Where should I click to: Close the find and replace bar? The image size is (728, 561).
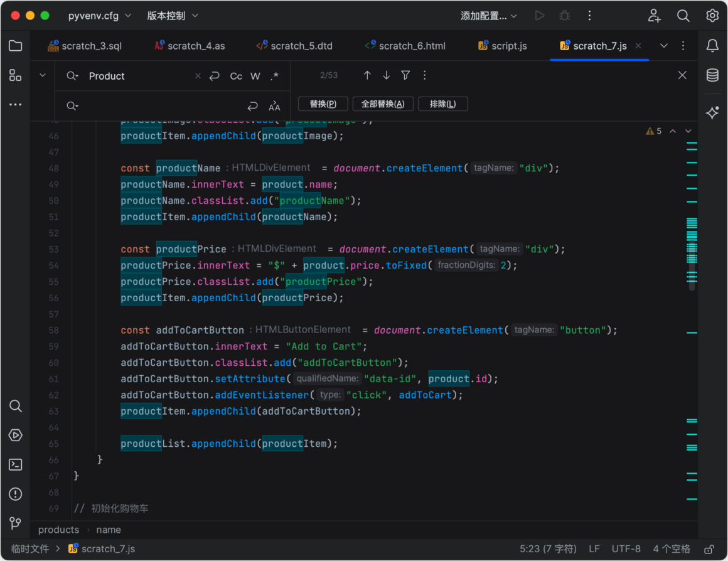click(x=682, y=75)
